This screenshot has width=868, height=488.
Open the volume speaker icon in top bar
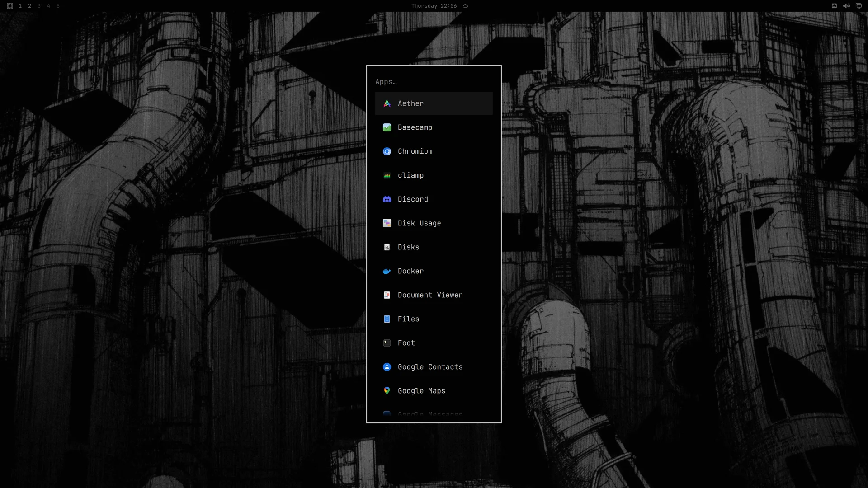point(846,6)
